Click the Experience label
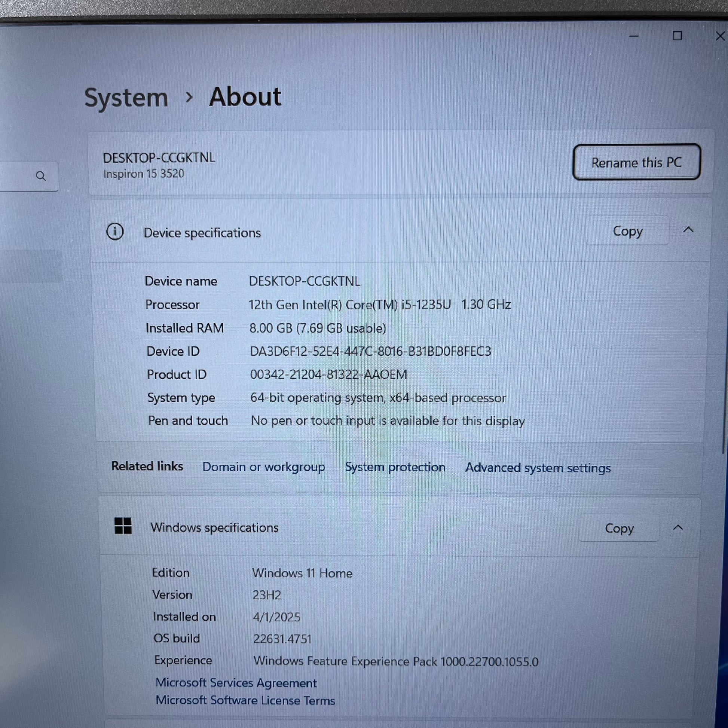Image resolution: width=728 pixels, height=728 pixels. point(183,660)
